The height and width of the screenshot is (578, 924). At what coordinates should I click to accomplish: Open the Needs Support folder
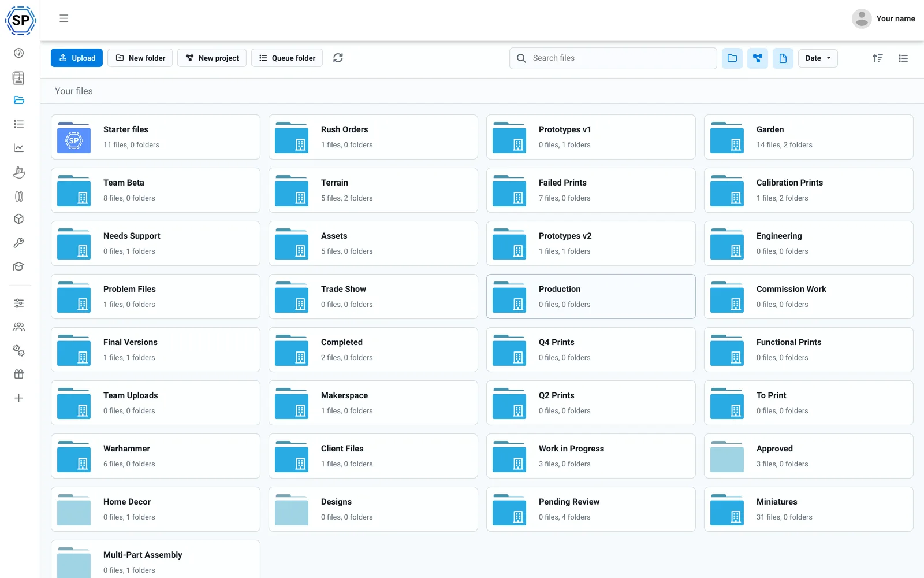155,243
